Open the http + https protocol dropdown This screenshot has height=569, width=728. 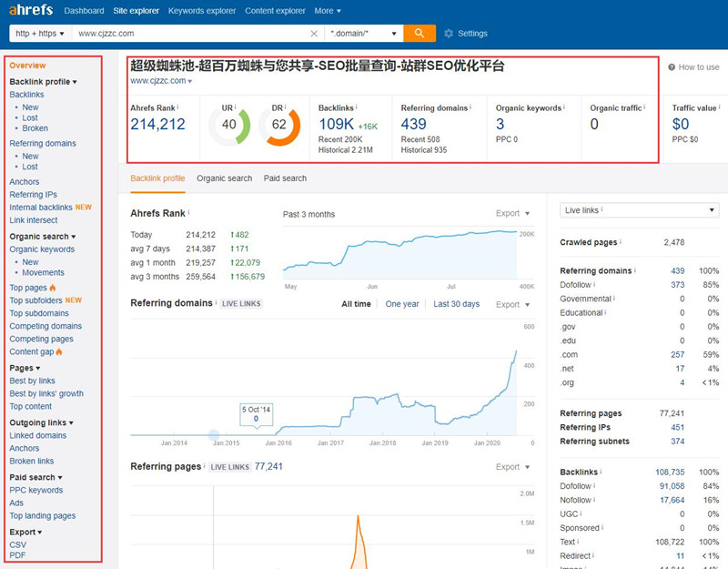38,34
